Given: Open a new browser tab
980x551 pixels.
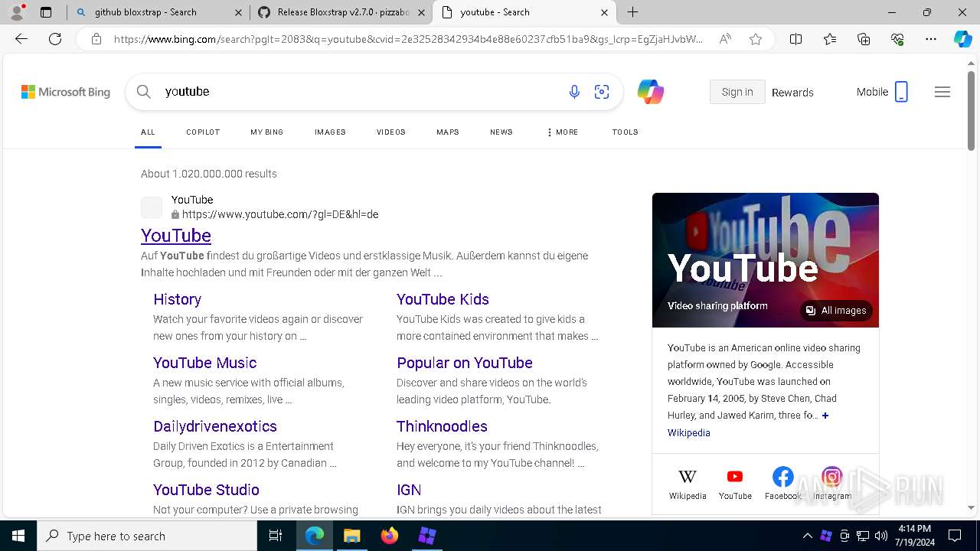Looking at the screenshot, I should pyautogui.click(x=633, y=12).
